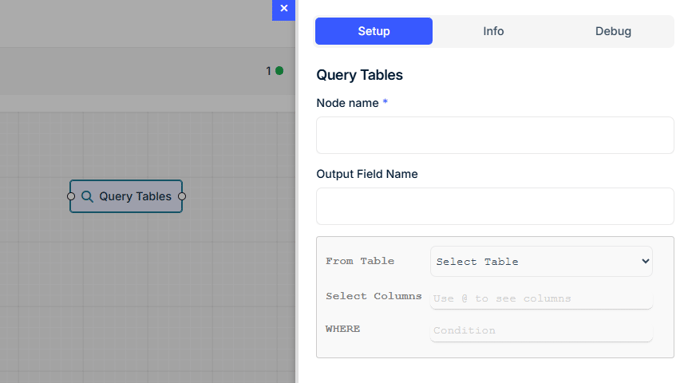The height and width of the screenshot is (383, 688).
Task: Click the WHERE Condition field
Action: (x=541, y=331)
